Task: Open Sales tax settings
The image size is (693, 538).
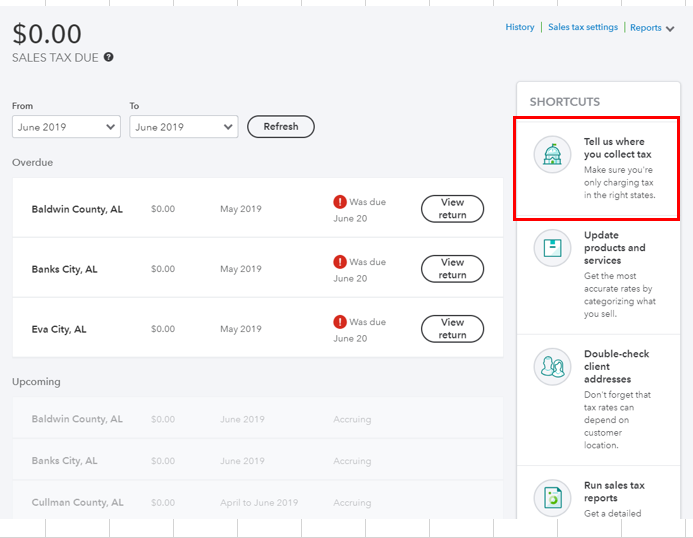Action: 583,27
